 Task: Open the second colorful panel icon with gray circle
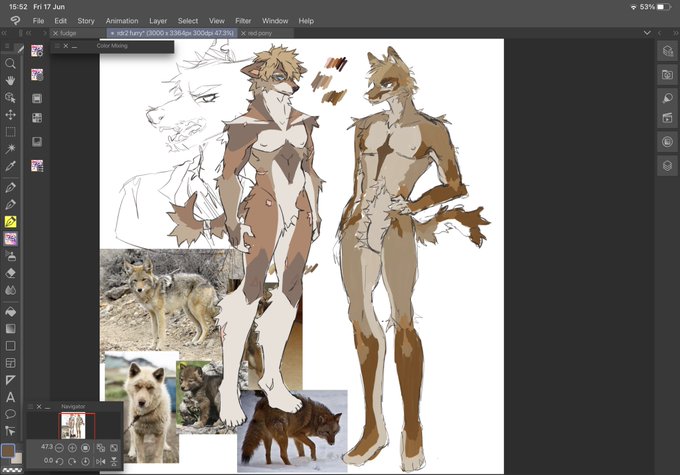tap(37, 75)
